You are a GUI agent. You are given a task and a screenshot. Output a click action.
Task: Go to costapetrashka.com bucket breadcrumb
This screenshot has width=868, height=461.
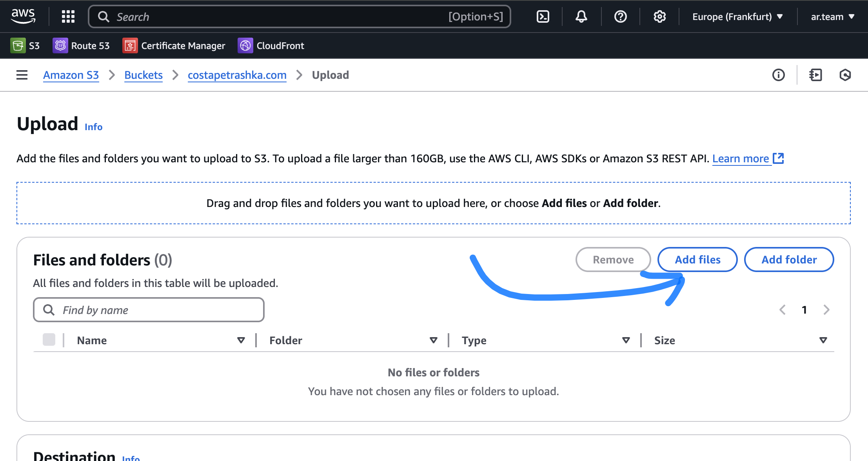click(237, 75)
